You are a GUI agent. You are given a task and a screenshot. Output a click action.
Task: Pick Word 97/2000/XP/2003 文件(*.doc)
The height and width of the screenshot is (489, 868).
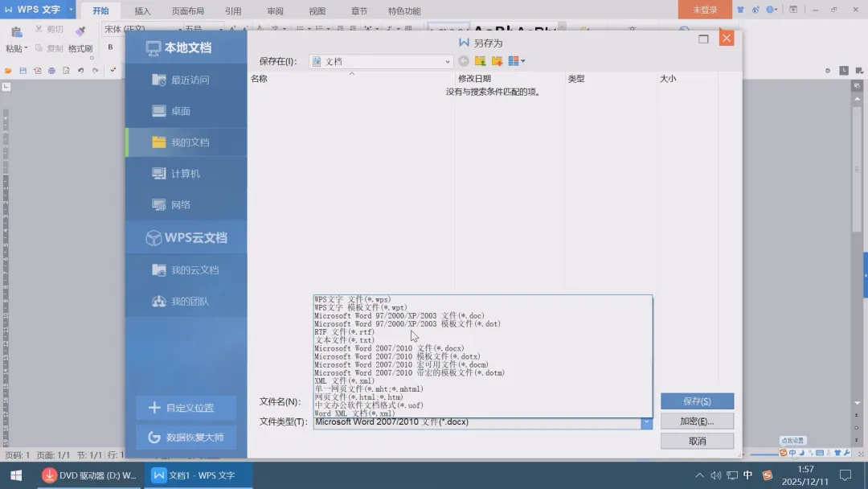[399, 315]
